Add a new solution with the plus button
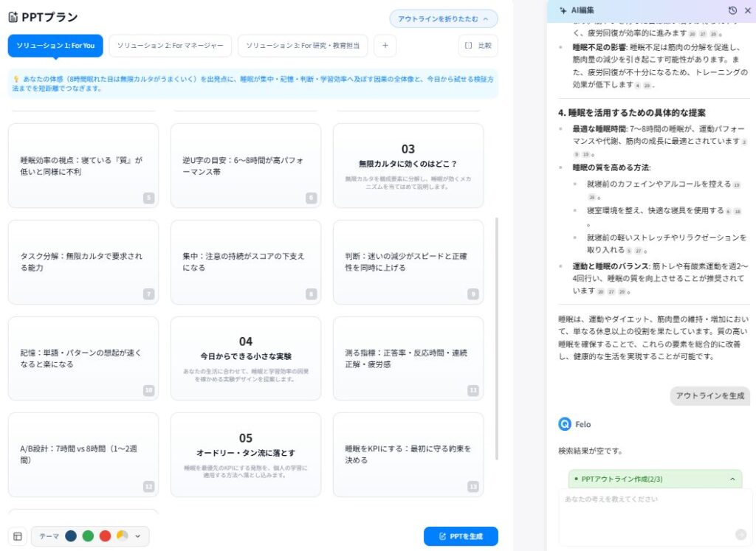 click(385, 46)
